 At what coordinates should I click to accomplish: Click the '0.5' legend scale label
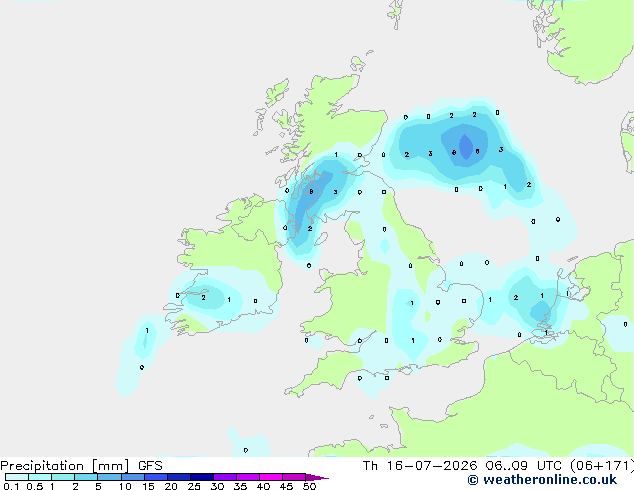point(34,486)
